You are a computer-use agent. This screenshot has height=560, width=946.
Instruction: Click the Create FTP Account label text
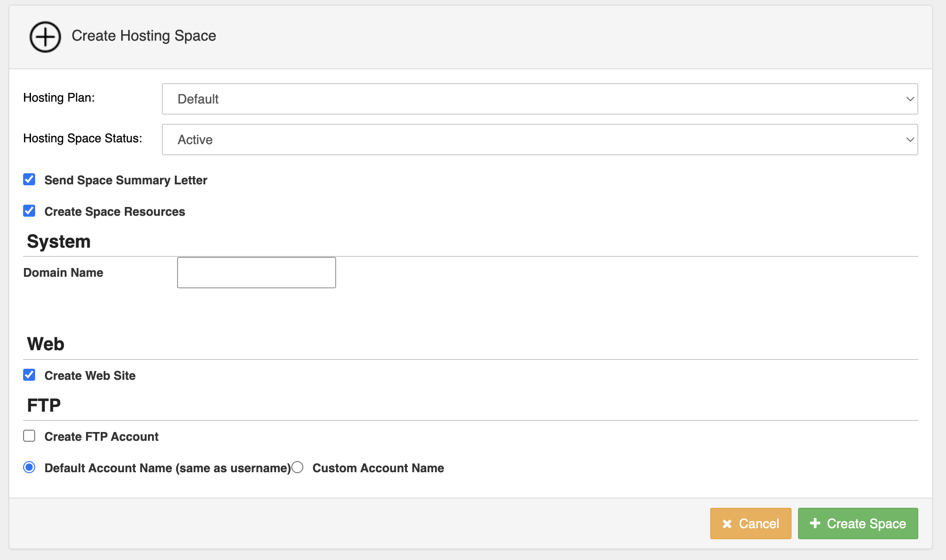click(x=101, y=437)
